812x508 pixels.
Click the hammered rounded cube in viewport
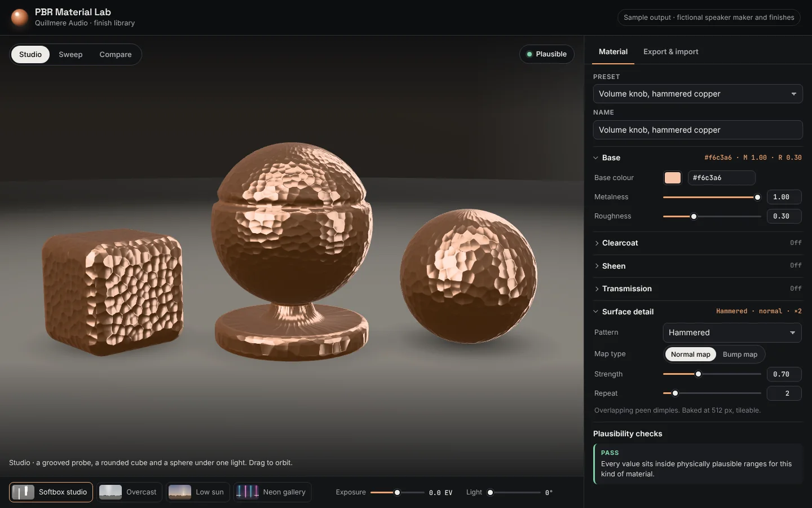point(113,292)
